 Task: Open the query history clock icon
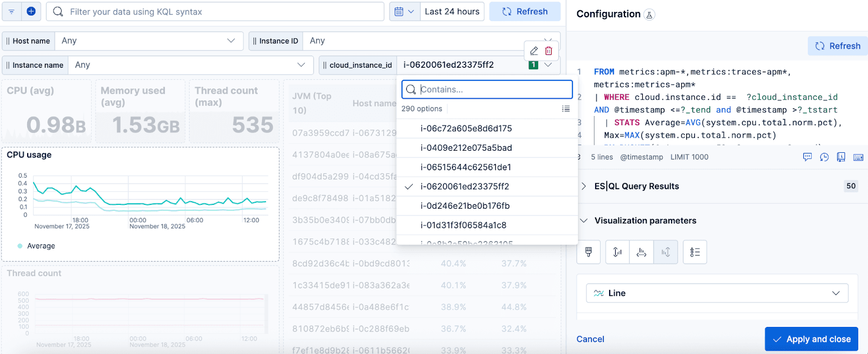(x=824, y=157)
